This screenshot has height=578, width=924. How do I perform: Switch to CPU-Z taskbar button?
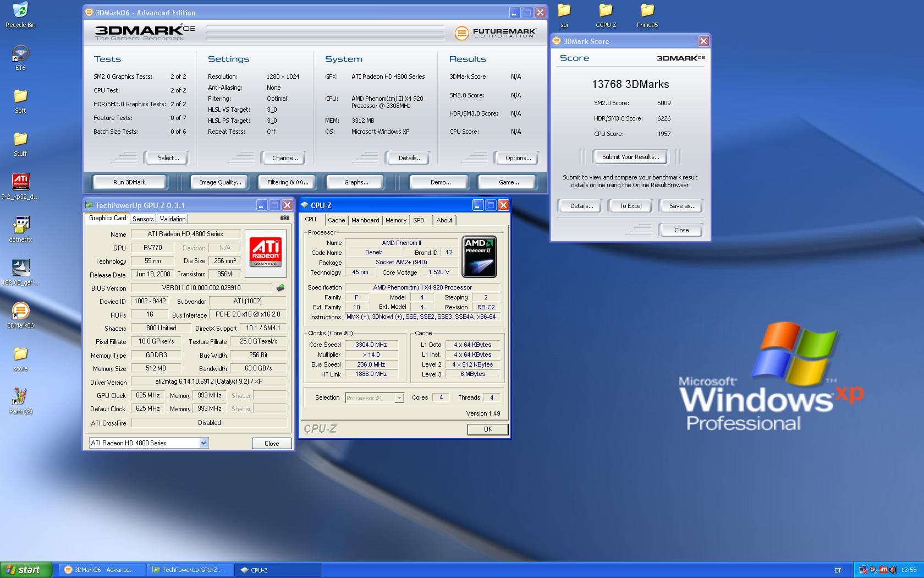tap(278, 570)
